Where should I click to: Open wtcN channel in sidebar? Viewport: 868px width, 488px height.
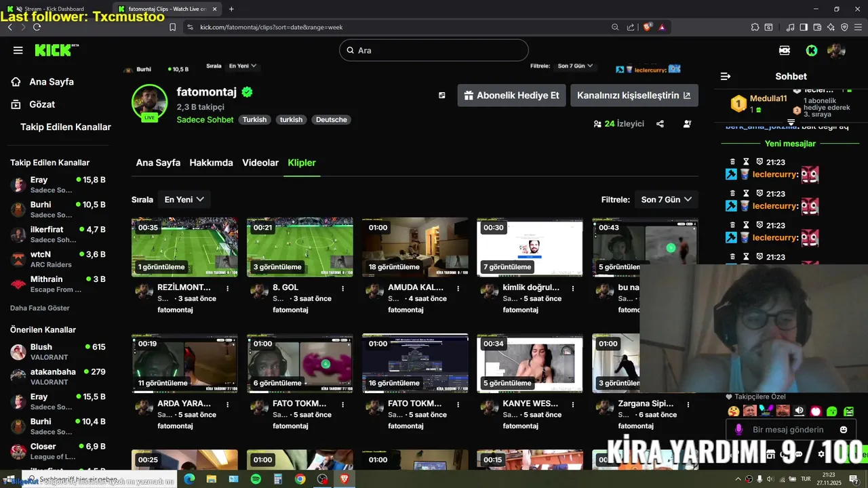(x=58, y=259)
